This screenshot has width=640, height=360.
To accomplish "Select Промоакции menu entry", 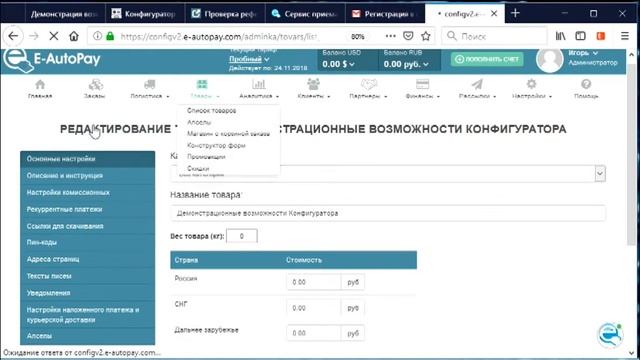I will tap(206, 157).
